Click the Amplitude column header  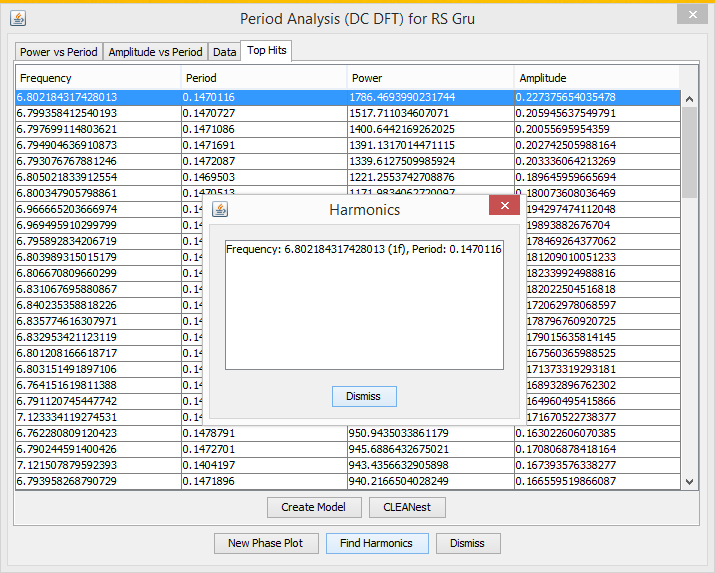click(x=596, y=78)
